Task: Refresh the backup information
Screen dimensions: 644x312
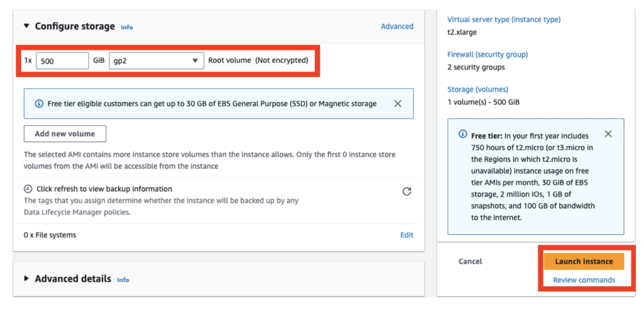Action: 406,191
